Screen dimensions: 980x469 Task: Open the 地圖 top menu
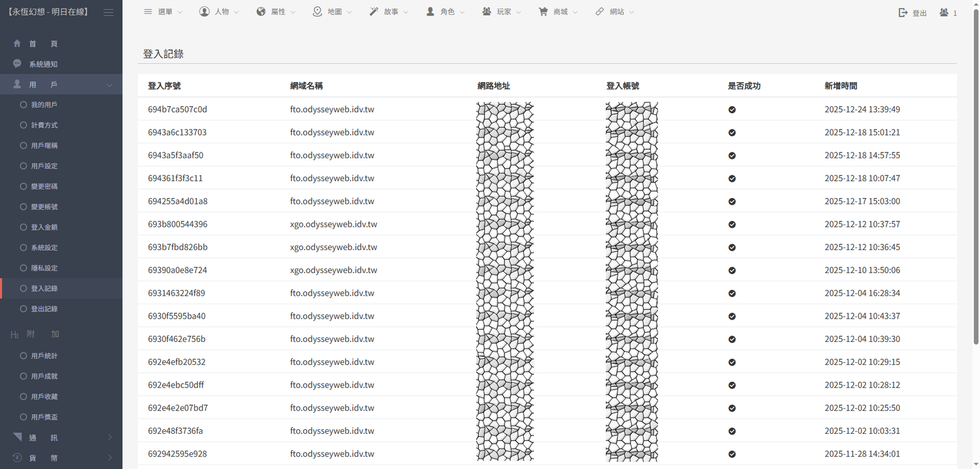pos(333,12)
